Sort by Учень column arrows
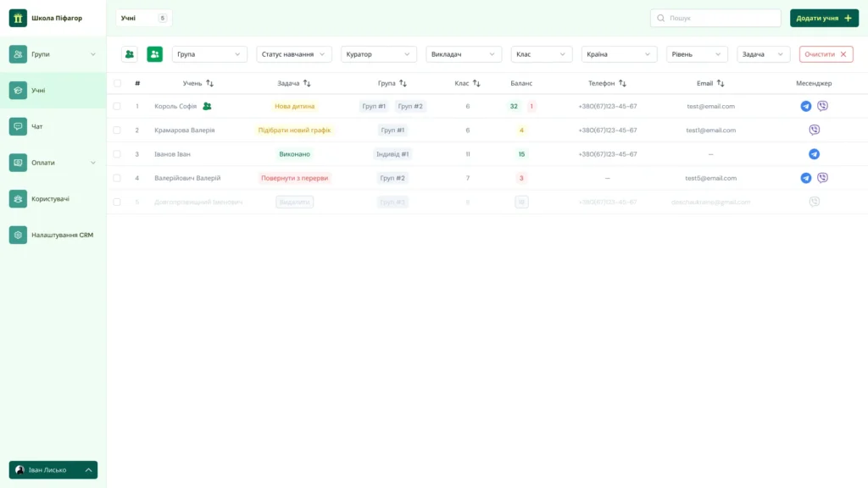868x488 pixels. tap(210, 84)
